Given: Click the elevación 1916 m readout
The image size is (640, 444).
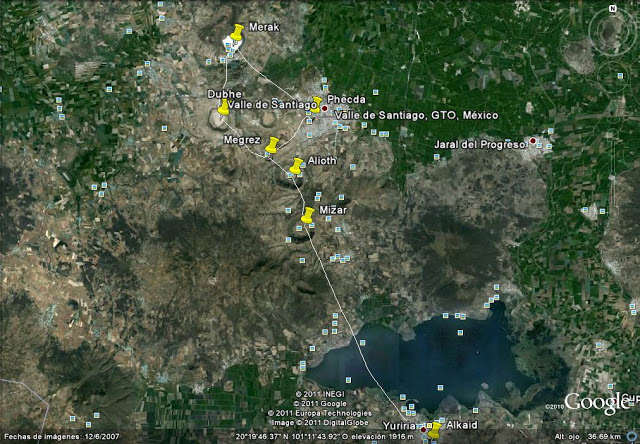Looking at the screenshot, I should (381, 437).
